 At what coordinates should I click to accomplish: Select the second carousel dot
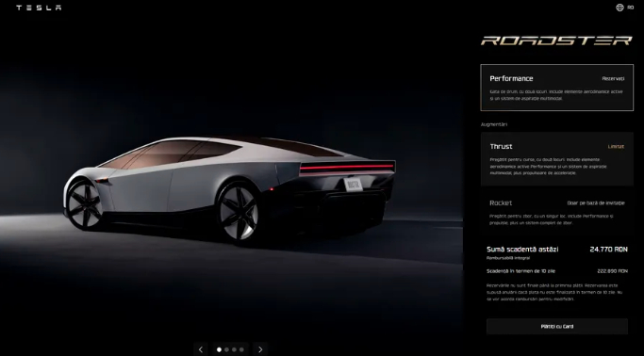226,349
